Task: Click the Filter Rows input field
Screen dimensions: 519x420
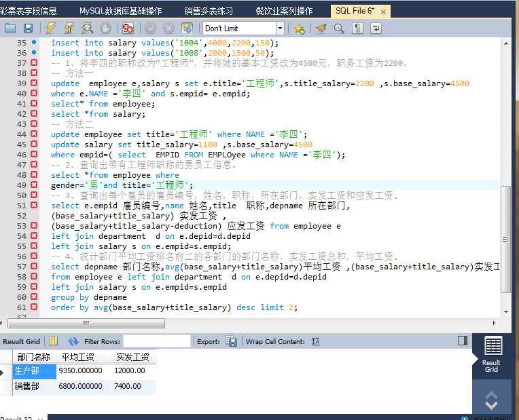Action: pos(156,341)
